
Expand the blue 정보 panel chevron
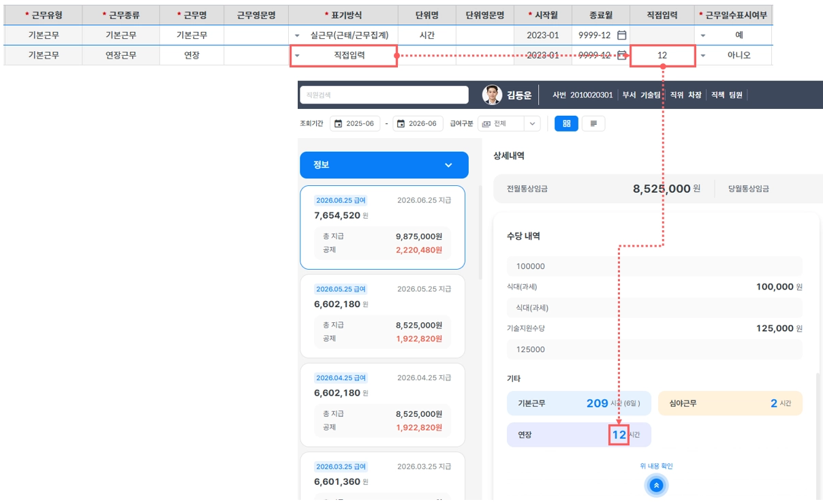[448, 165]
